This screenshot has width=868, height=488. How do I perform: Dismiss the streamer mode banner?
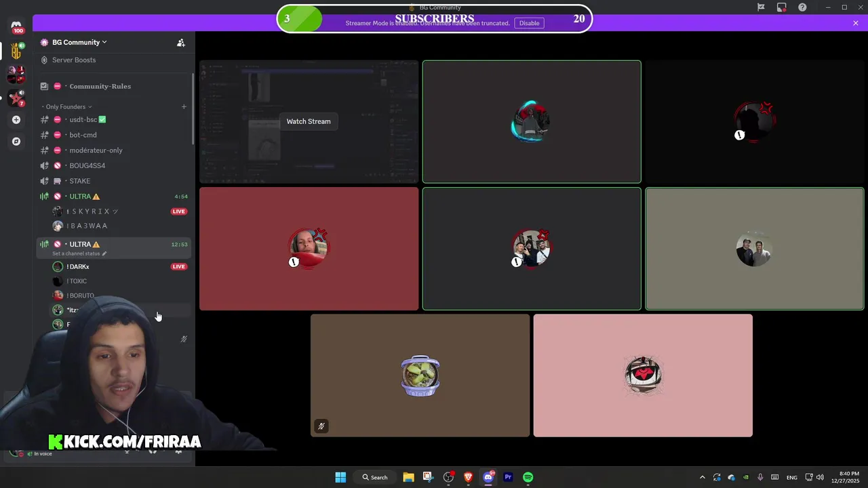856,23
